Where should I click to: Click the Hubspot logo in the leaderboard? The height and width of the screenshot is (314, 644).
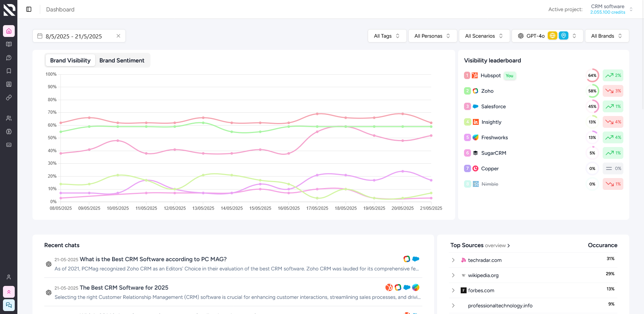point(475,75)
